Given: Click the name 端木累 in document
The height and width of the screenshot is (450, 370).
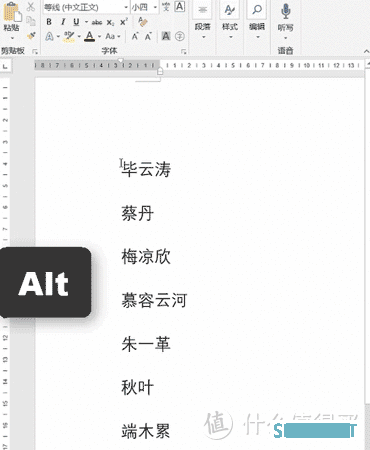Looking at the screenshot, I should pyautogui.click(x=146, y=431).
